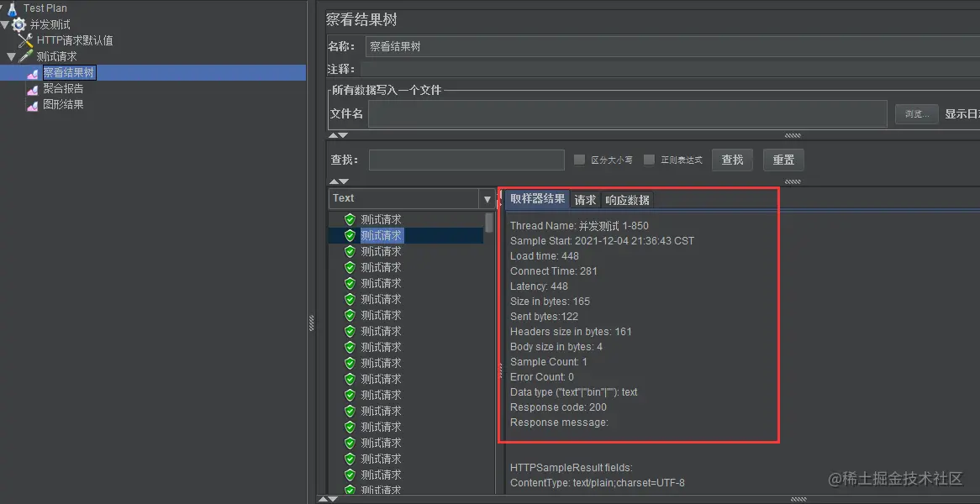Click the Headers size in bytes: 161 line
This screenshot has height=504, width=980.
[x=571, y=332]
